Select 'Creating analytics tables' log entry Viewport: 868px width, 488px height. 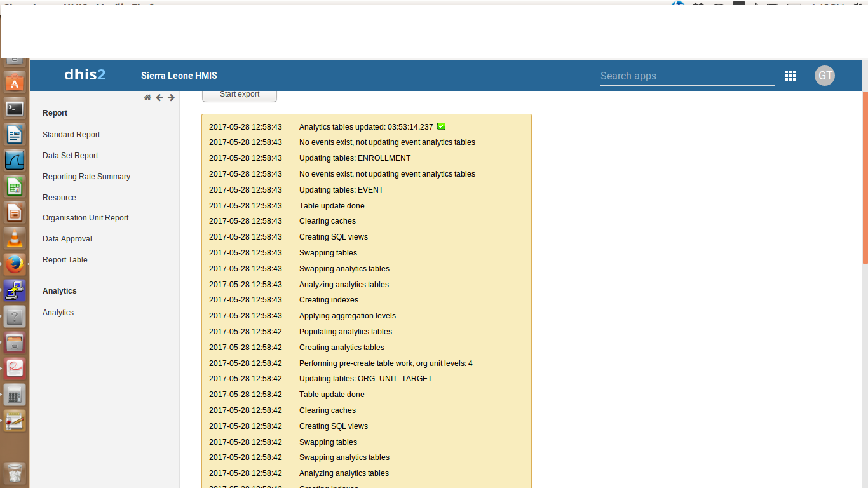click(342, 348)
